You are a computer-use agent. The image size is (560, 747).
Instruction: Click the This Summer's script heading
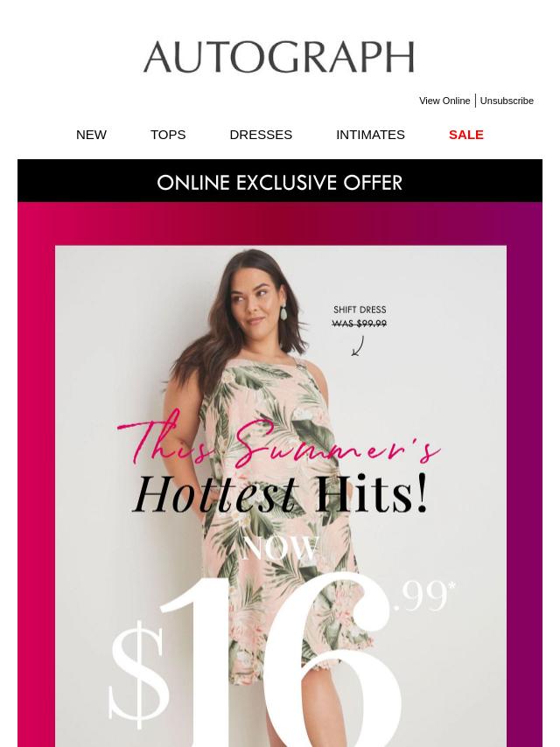(x=279, y=442)
